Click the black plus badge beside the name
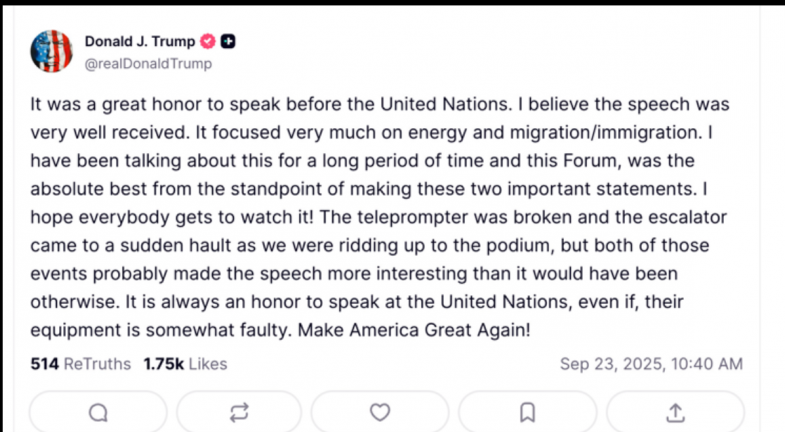Viewport: 785px width, 432px height. click(x=229, y=42)
